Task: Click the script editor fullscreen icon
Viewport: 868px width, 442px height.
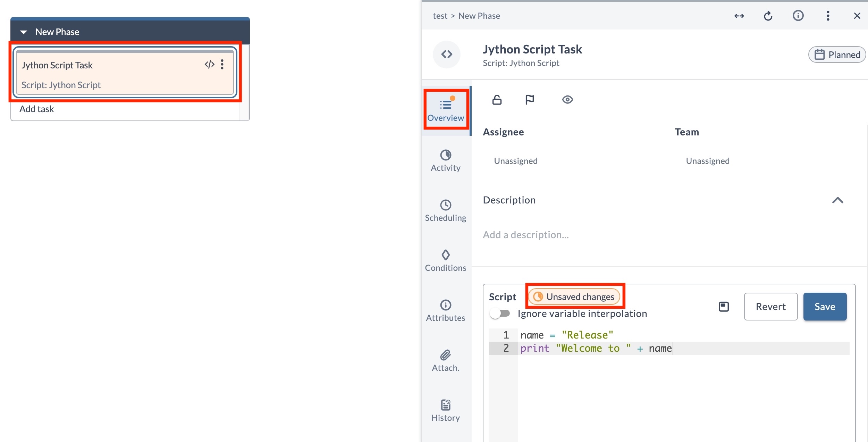Action: 724,307
